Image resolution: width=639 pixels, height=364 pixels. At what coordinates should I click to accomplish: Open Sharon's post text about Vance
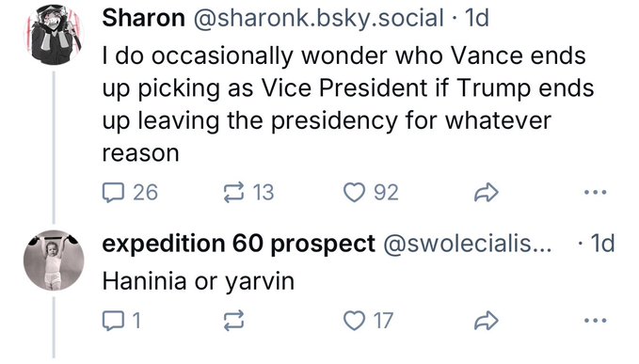(x=347, y=104)
